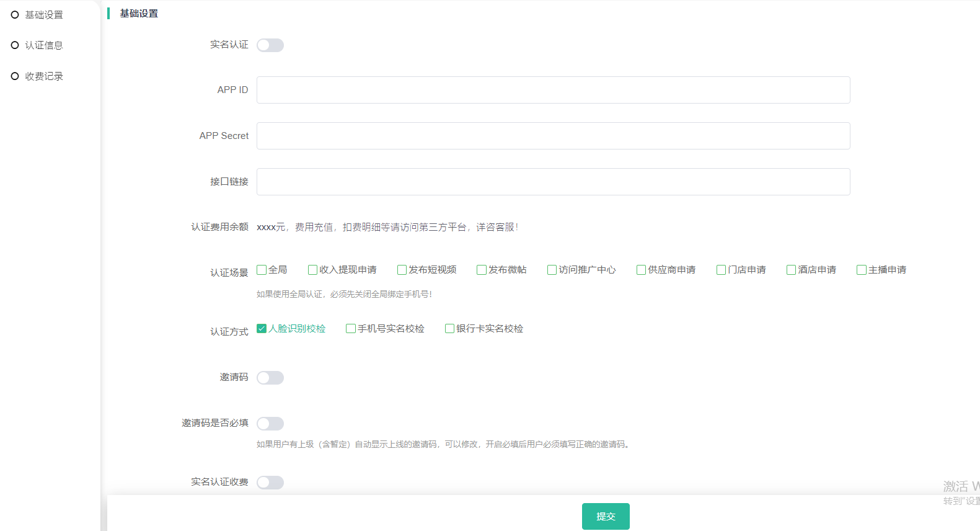Select the 发布微帖 checkbox

(482, 270)
